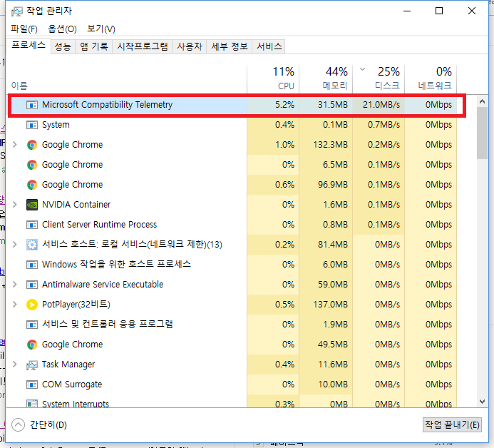Click the Chrome icon in 49.5MB row
Viewport: 494px width, 448px height.
(32, 345)
